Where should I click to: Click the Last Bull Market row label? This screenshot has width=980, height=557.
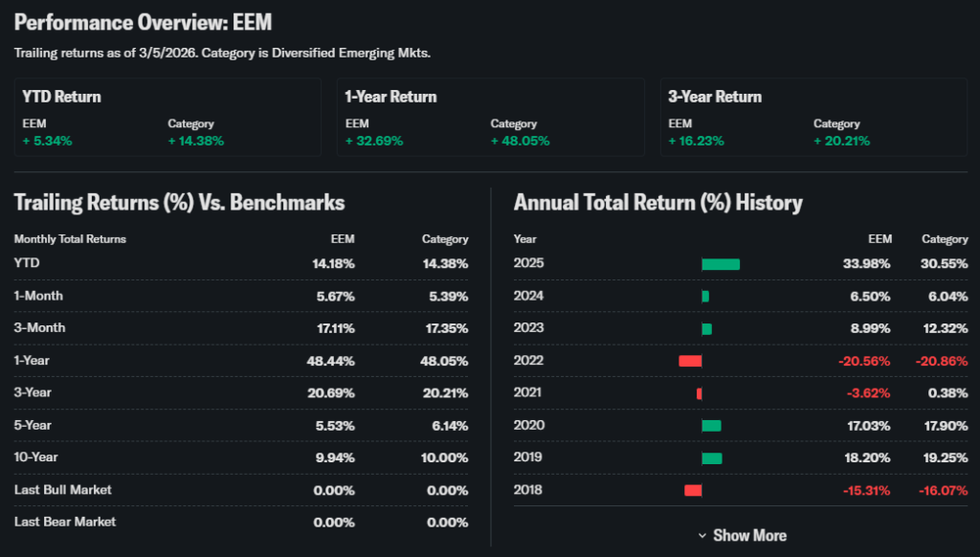point(63,490)
